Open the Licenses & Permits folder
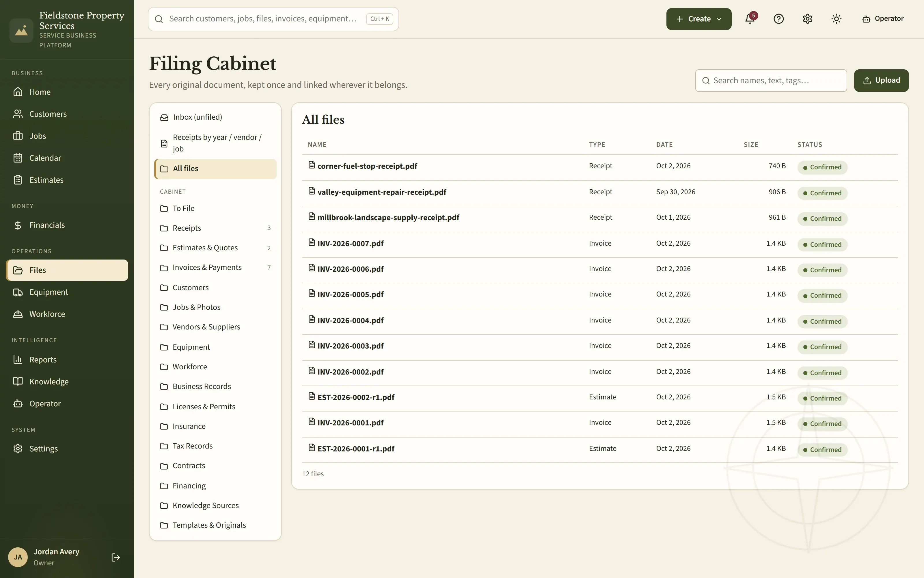This screenshot has width=924, height=578. [x=215, y=407]
